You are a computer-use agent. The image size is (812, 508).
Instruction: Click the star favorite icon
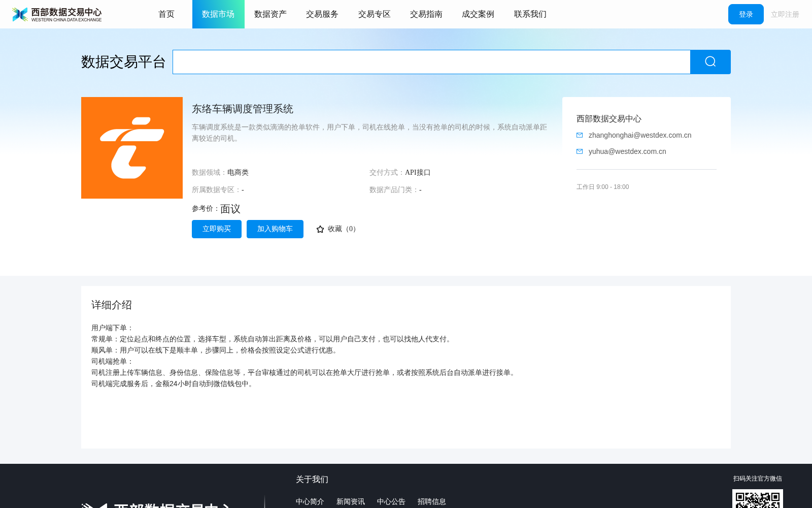(320, 229)
